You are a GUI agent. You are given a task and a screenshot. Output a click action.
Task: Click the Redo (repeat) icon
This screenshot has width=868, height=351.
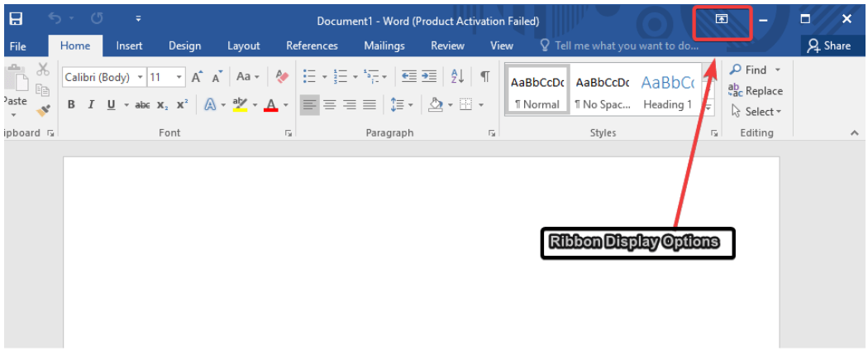97,19
